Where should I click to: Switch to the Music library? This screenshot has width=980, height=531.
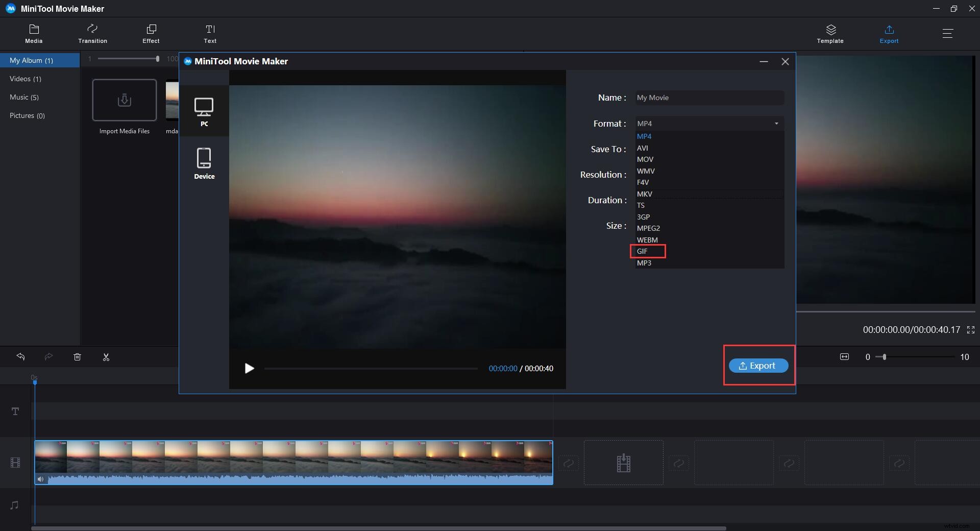[x=24, y=97]
